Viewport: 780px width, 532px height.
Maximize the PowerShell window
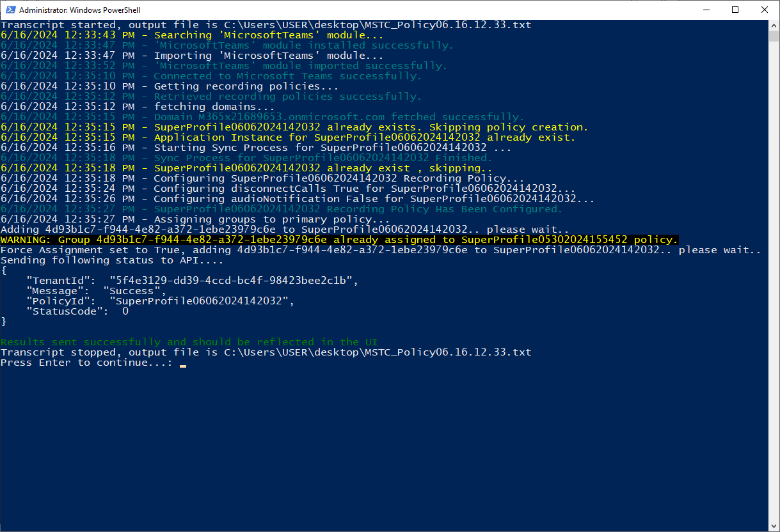735,10
